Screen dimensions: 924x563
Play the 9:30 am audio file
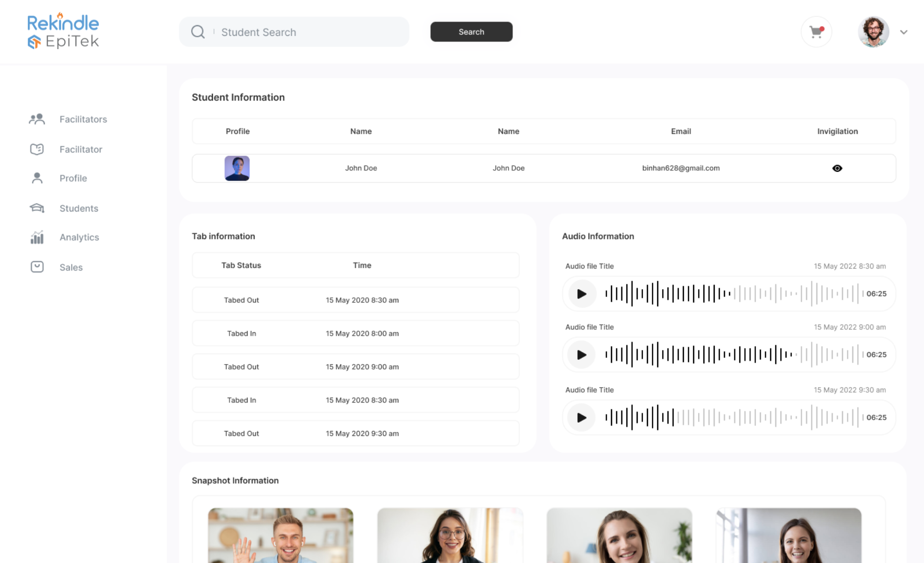click(581, 417)
